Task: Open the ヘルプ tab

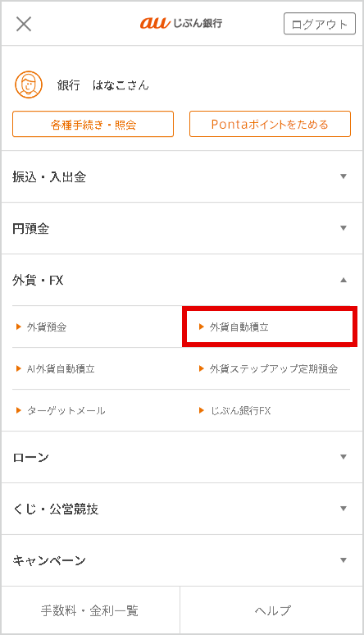Action: (271, 610)
